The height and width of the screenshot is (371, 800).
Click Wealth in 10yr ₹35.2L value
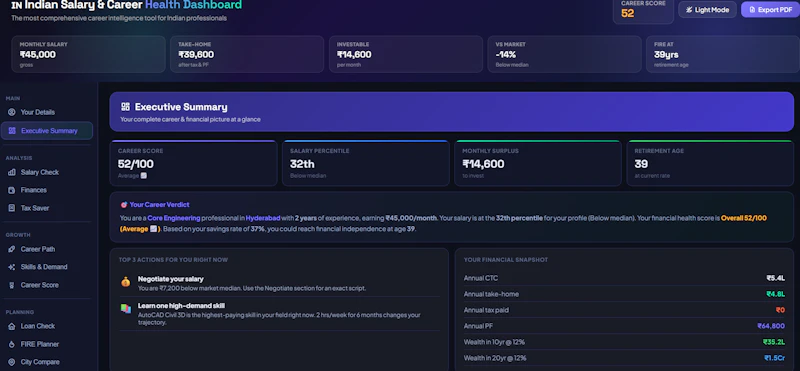point(774,342)
